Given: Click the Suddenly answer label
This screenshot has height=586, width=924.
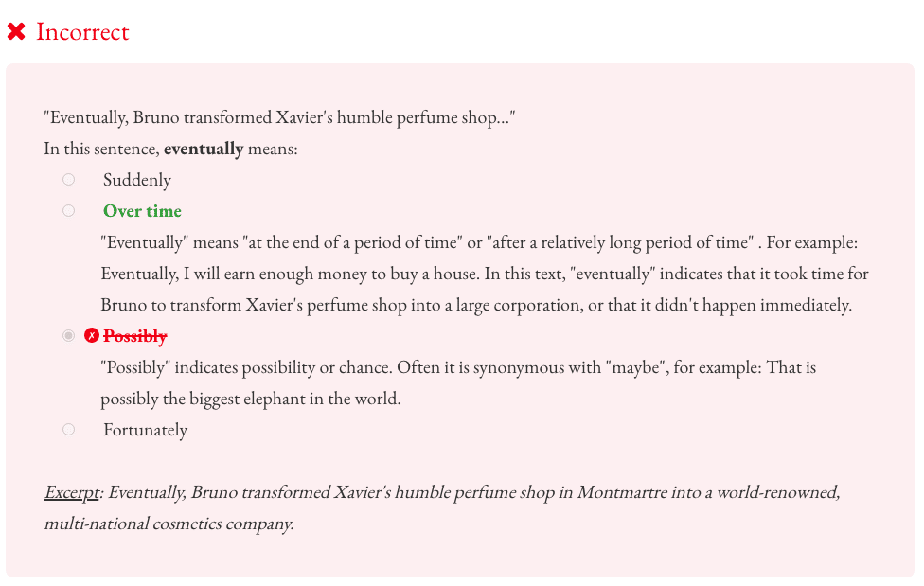Looking at the screenshot, I should 137,180.
